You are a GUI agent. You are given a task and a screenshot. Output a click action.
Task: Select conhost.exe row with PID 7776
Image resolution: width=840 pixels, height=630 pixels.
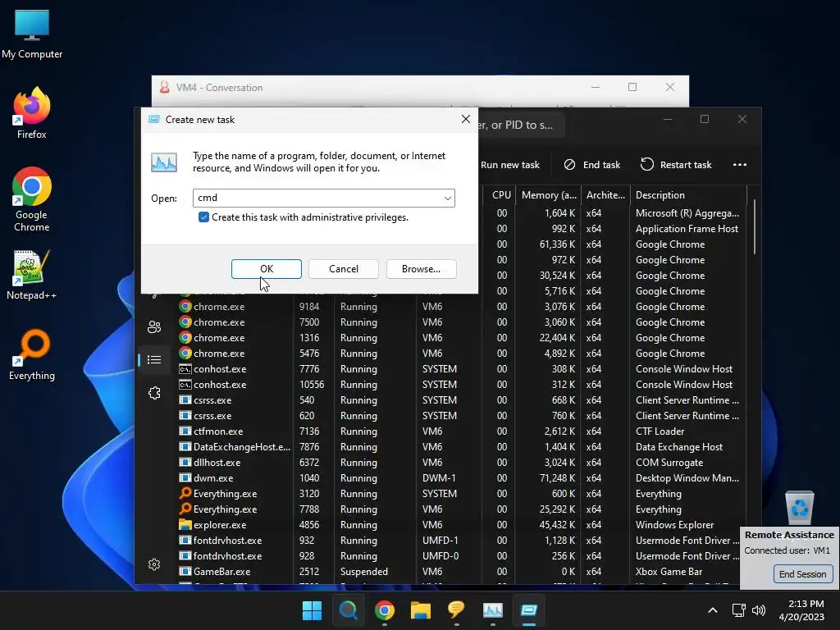(461, 368)
